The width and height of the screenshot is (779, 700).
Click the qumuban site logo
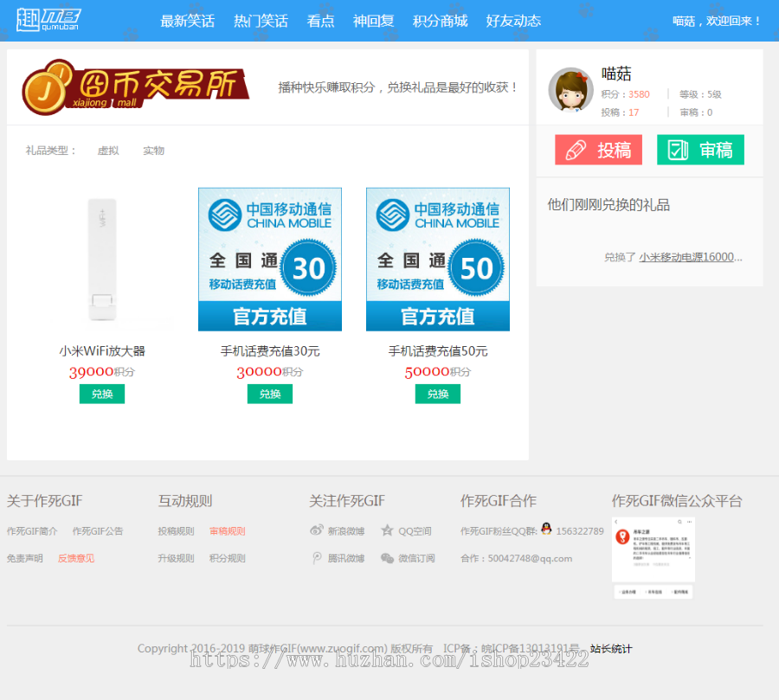coord(48,20)
